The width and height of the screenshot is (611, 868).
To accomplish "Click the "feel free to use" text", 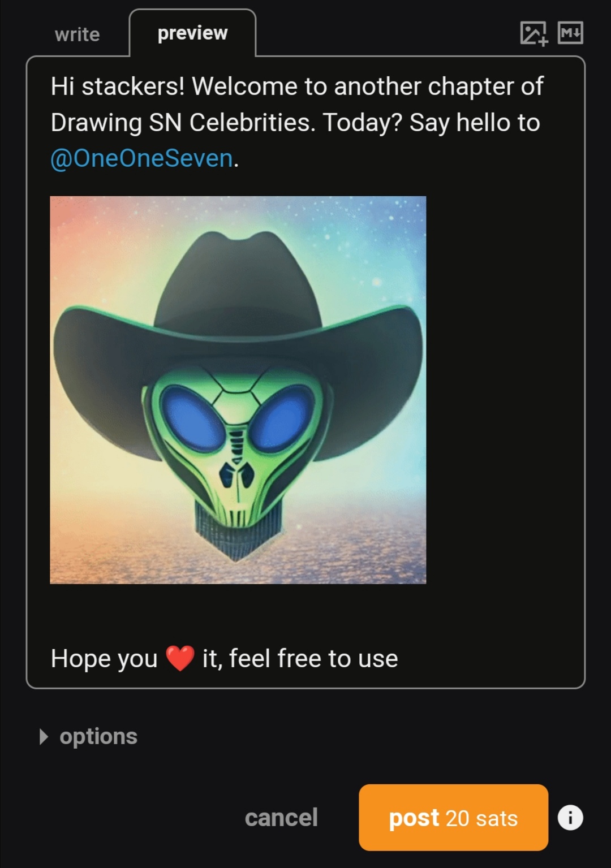I will click(313, 659).
